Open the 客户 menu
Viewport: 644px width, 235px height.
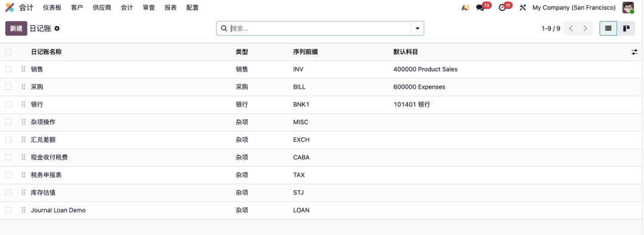tap(77, 7)
